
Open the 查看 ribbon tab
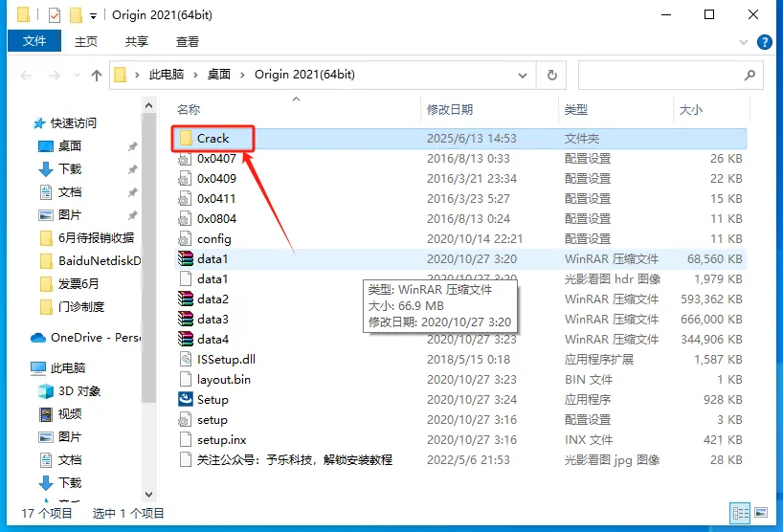pos(188,41)
